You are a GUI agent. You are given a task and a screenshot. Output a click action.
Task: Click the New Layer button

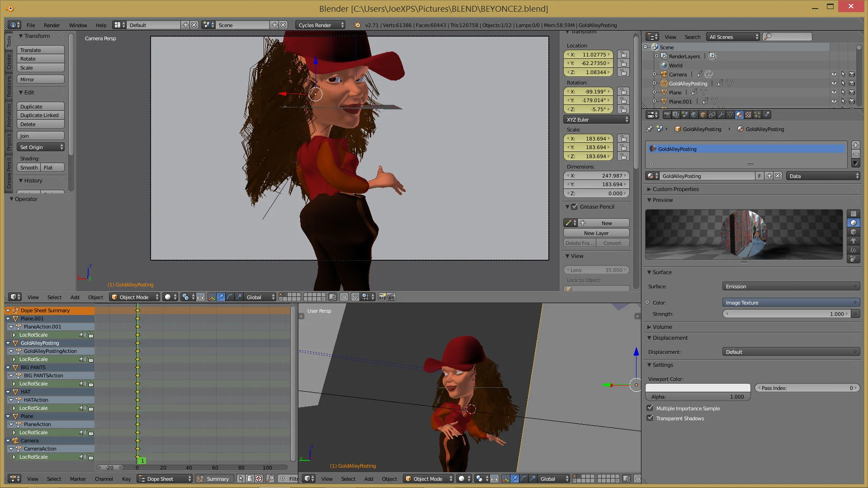[596, 233]
